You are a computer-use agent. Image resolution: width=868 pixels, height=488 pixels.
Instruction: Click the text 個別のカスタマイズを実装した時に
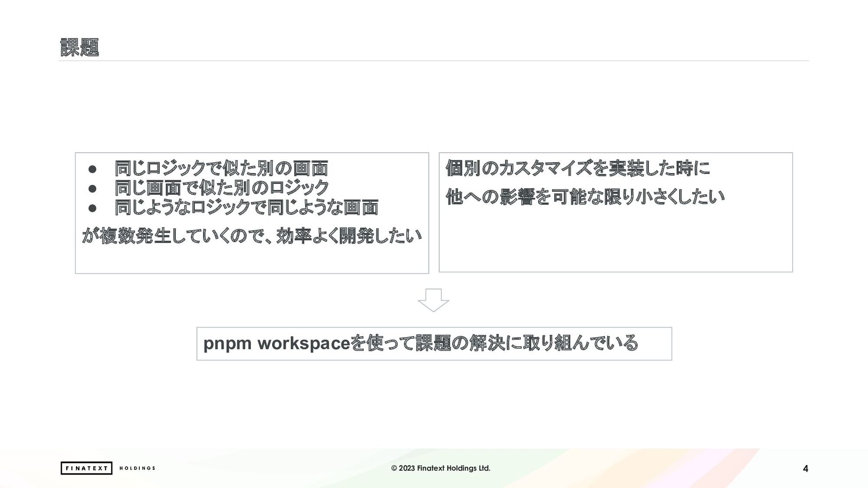tap(578, 168)
